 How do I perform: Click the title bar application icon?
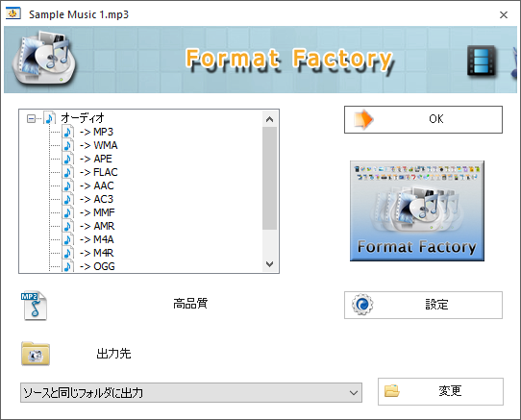tap(13, 14)
